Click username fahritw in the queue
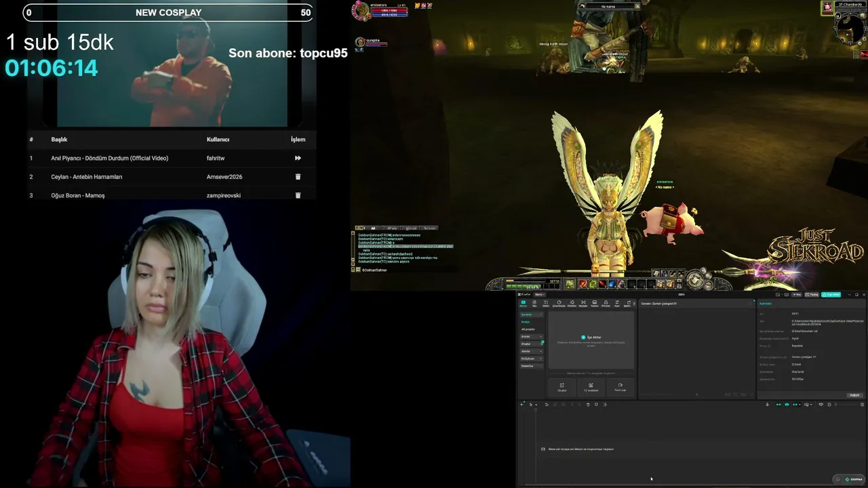Screen dimensions: 868x488 point(216,158)
